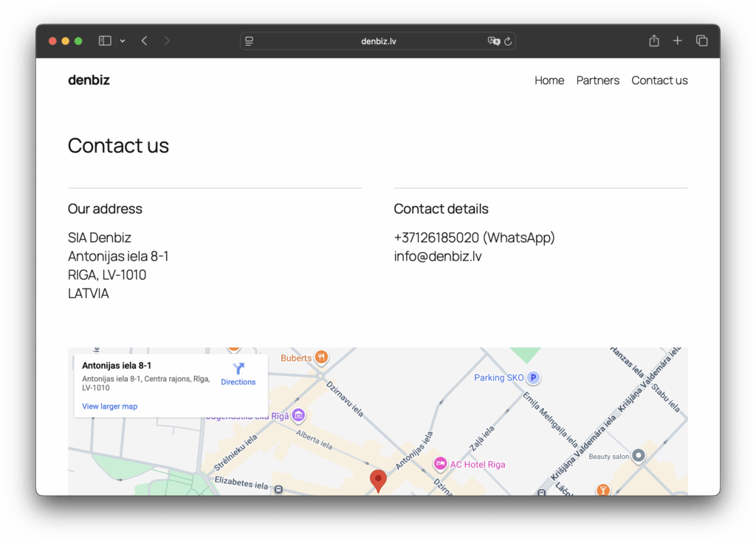Expand the sidebar dropdown chevron
This screenshot has height=543, width=756.
(123, 41)
